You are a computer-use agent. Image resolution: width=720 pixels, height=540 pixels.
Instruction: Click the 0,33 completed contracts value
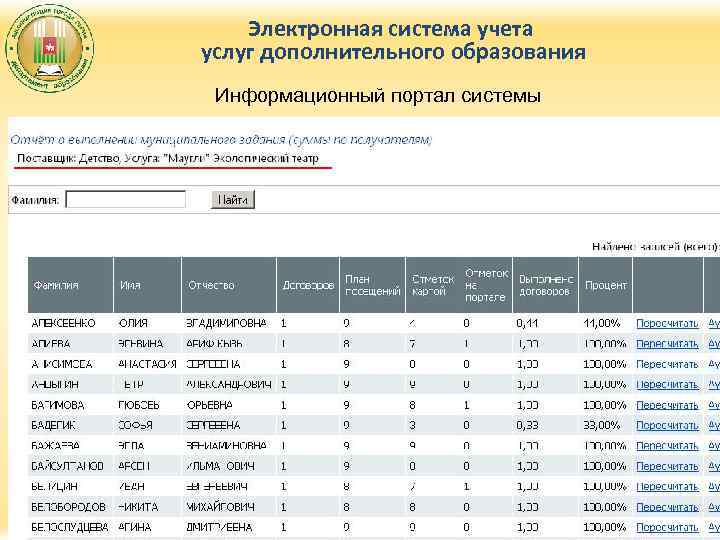pos(527,426)
